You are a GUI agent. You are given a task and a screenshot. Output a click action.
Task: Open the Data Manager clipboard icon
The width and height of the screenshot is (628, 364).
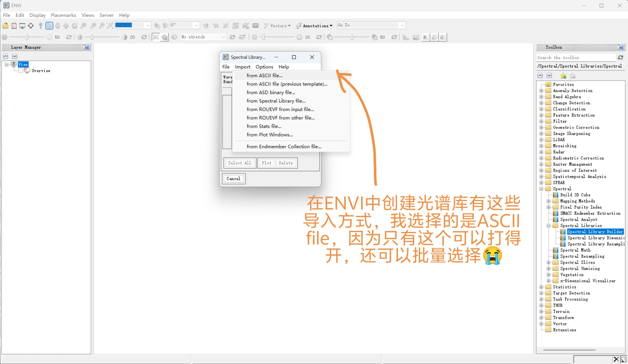tap(14, 26)
